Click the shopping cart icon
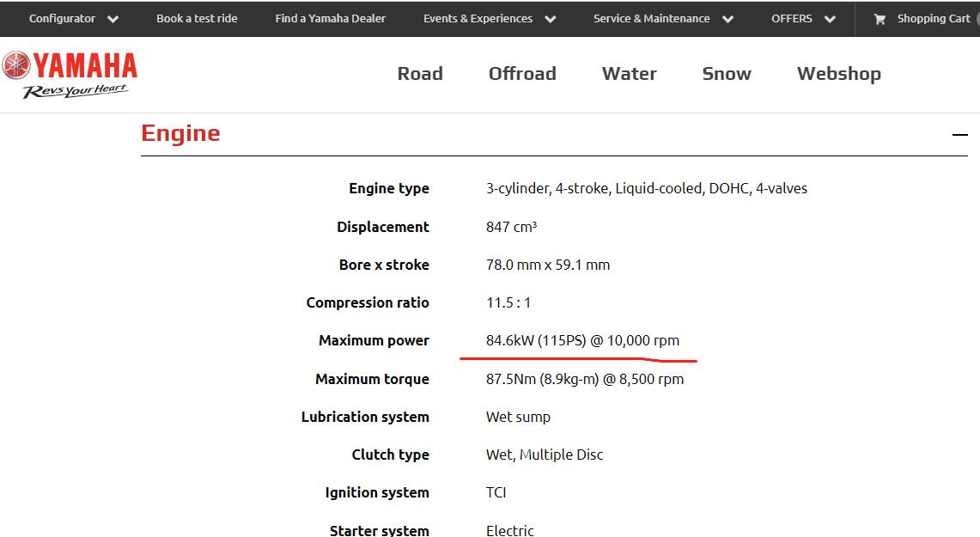The image size is (980, 537). [x=880, y=19]
